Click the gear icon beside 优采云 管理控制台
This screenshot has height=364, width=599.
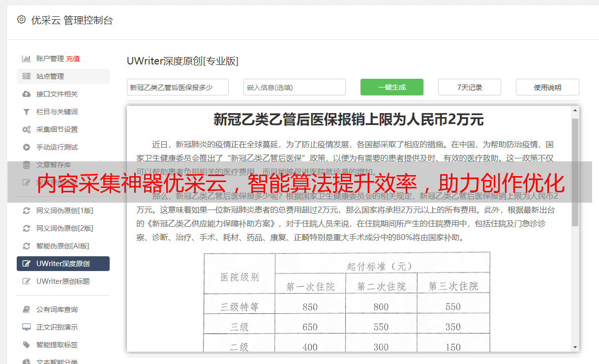[x=21, y=20]
